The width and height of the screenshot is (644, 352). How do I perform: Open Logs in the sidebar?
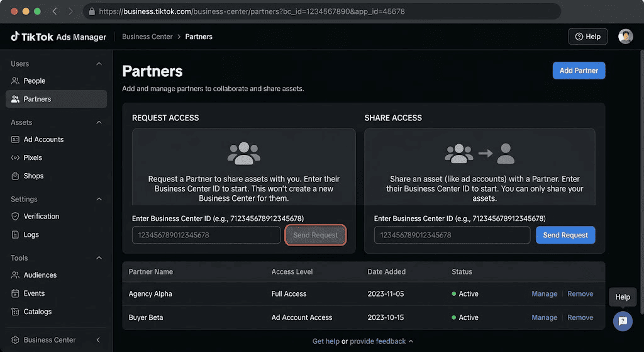[x=56, y=234]
